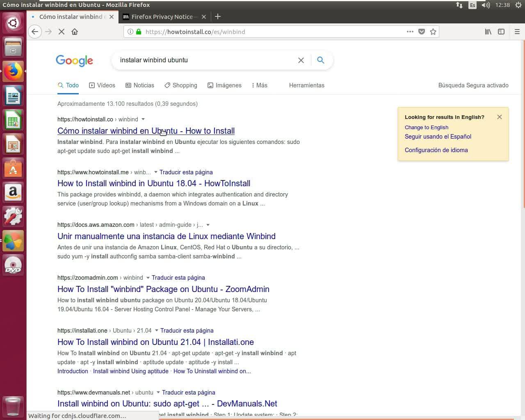The image size is (525, 420).
Task: Open the colorful pinwheel app in dock
Action: (13, 241)
